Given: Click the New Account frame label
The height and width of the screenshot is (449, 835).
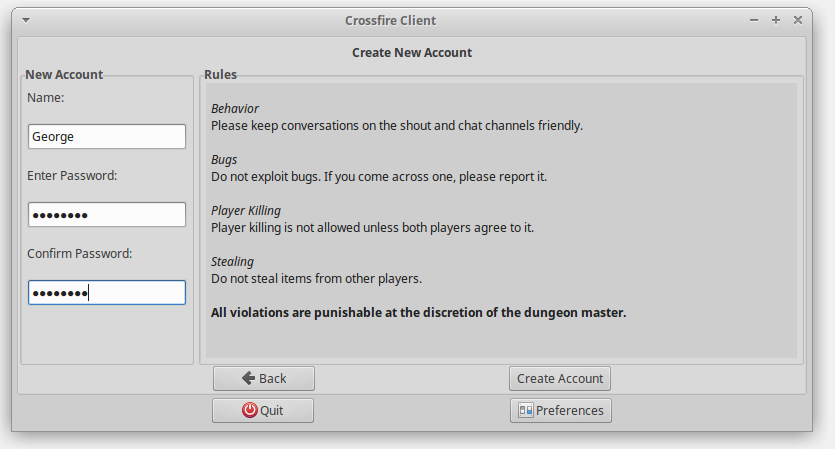Looking at the screenshot, I should click(64, 75).
